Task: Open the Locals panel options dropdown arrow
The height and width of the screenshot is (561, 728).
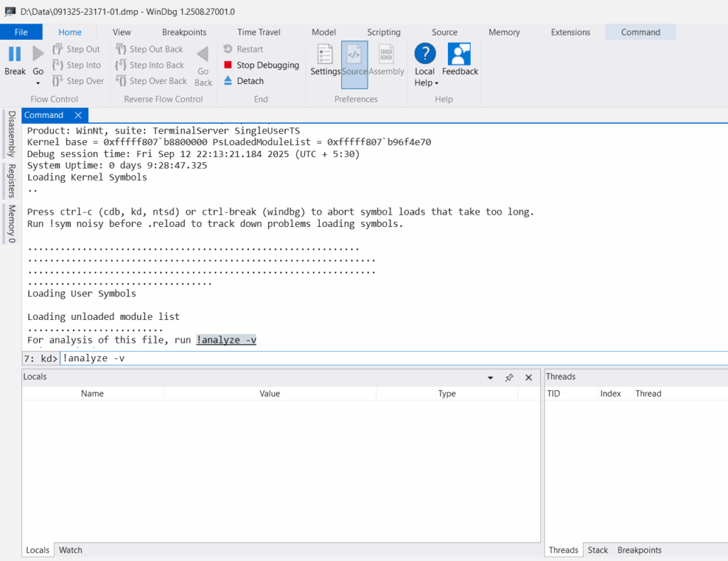Action: point(491,378)
